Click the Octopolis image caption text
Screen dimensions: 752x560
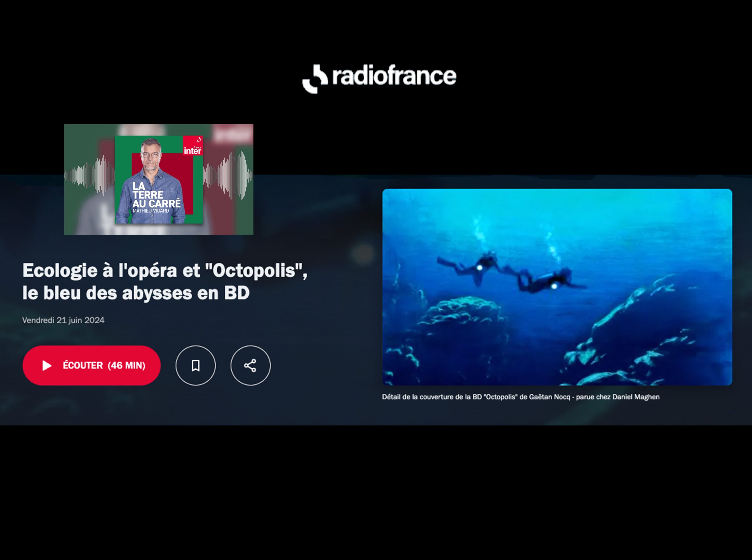[521, 397]
